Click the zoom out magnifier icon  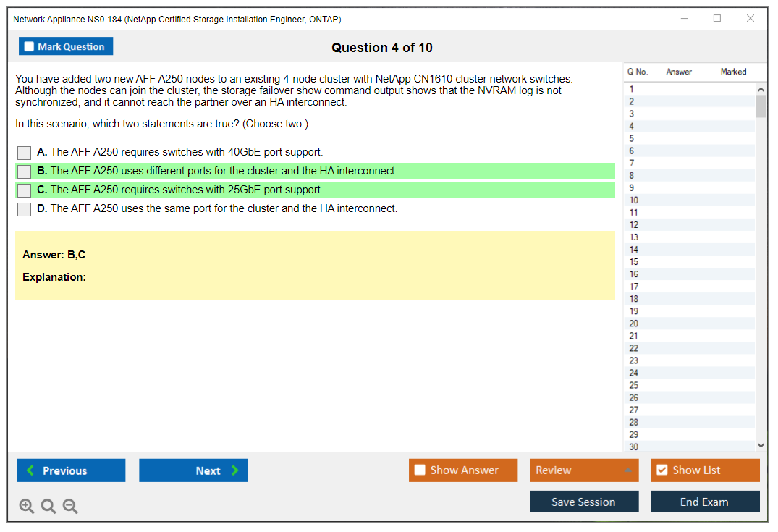(x=70, y=507)
